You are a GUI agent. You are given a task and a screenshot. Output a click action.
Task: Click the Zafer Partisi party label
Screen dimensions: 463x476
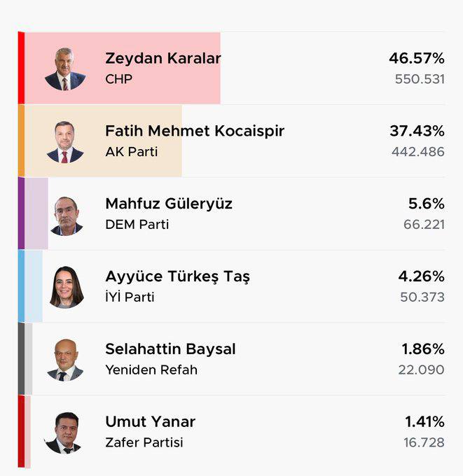tap(144, 442)
